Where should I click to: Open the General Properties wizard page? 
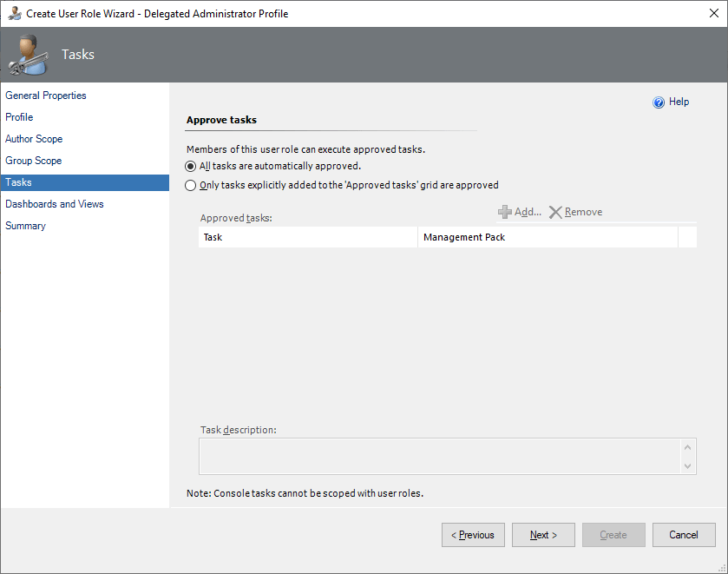coord(46,96)
